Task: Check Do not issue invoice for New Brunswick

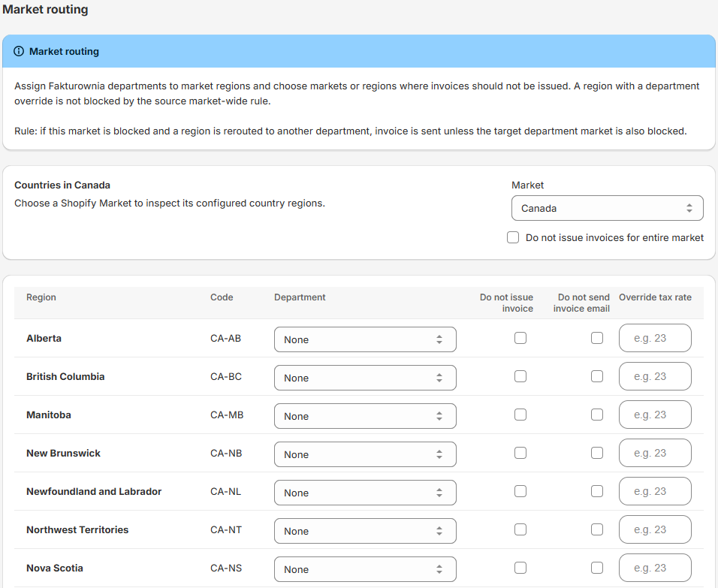Action: 520,453
